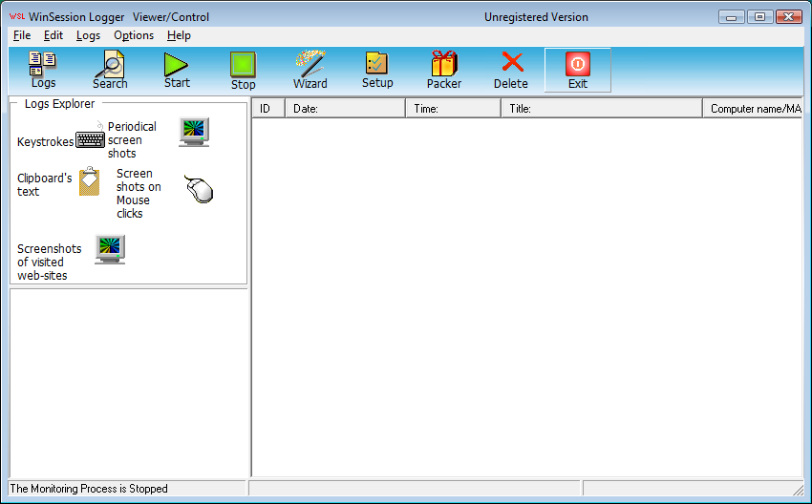The width and height of the screenshot is (812, 504).
Task: Start monitoring with the green Start arrow
Action: [x=177, y=64]
